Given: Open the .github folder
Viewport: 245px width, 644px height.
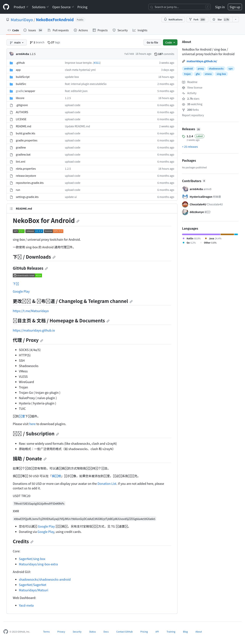Looking at the screenshot, I should click(x=20, y=63).
